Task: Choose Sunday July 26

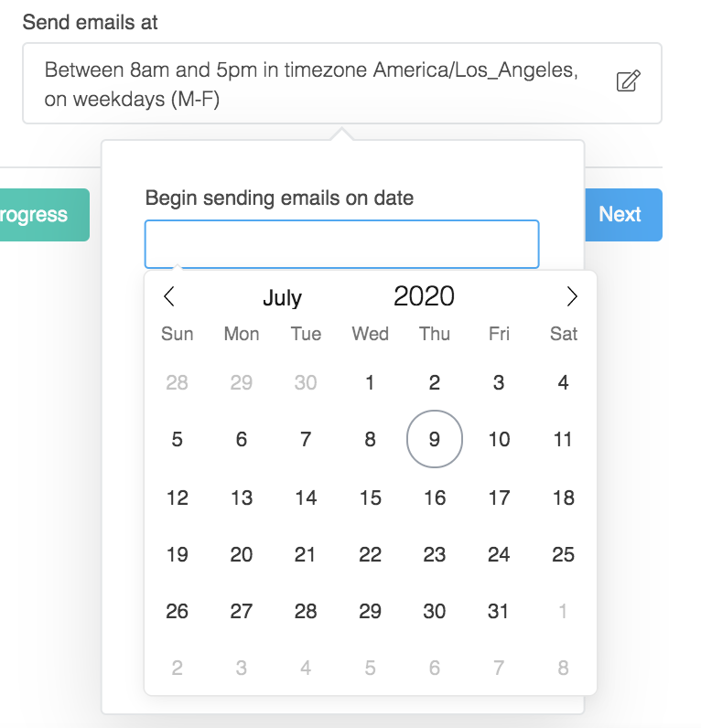Action: coord(177,611)
